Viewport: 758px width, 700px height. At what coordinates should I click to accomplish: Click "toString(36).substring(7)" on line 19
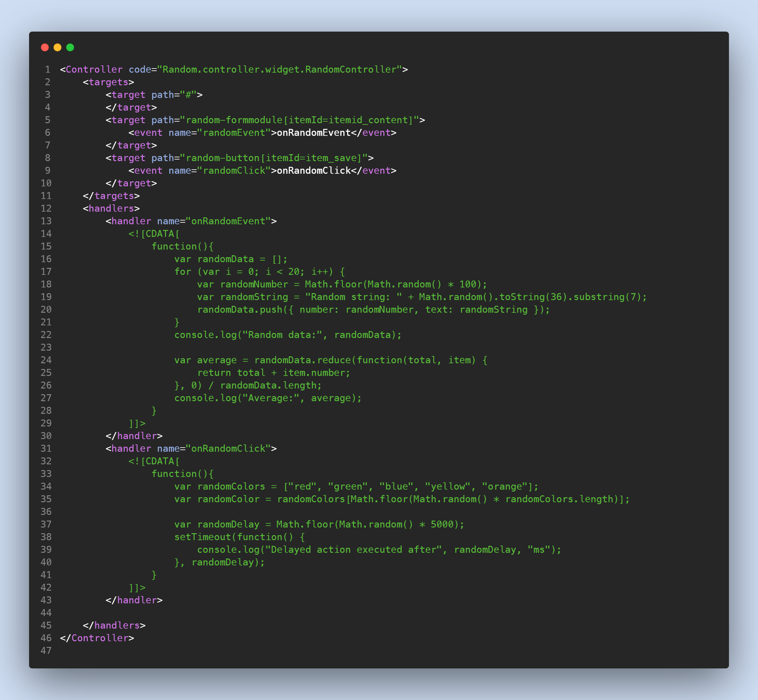pyautogui.click(x=570, y=297)
